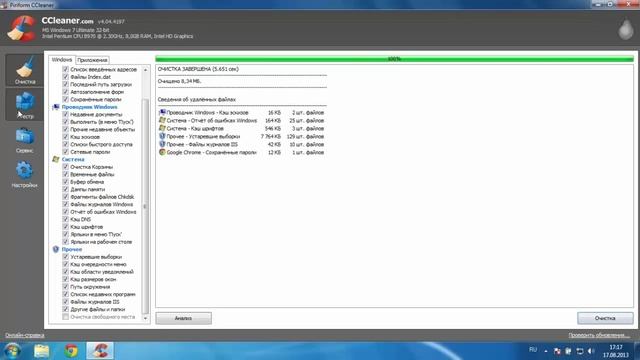
Task: Uncheck Сетевые пароли
Action: [65, 152]
